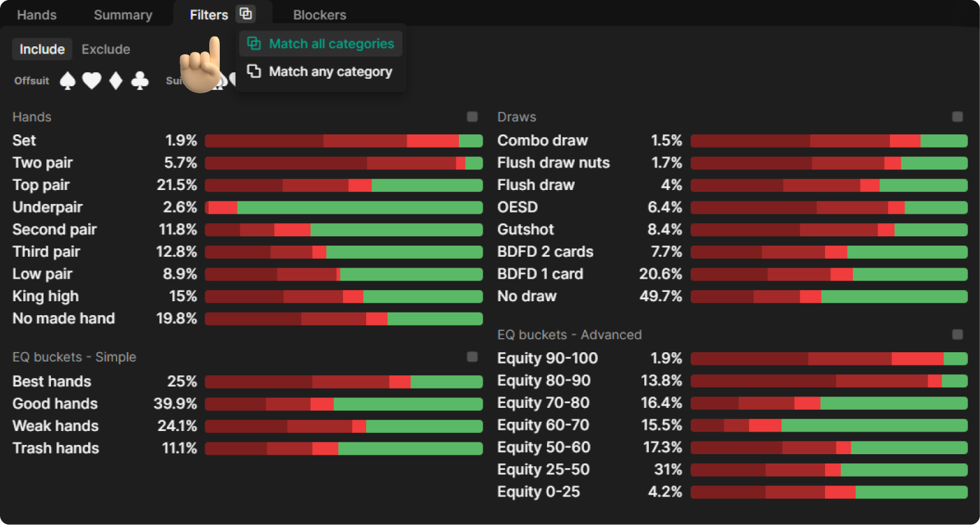Toggle the Draws section checkbox
Viewport: 980px width, 525px height.
tap(957, 117)
